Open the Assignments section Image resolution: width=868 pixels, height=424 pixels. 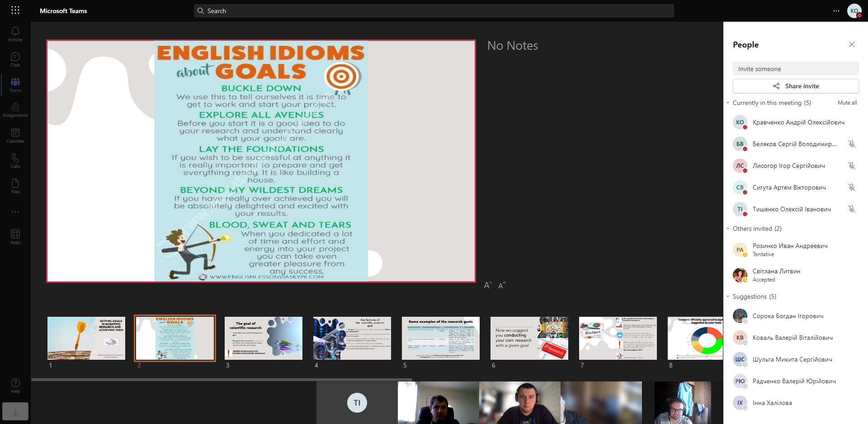click(15, 110)
